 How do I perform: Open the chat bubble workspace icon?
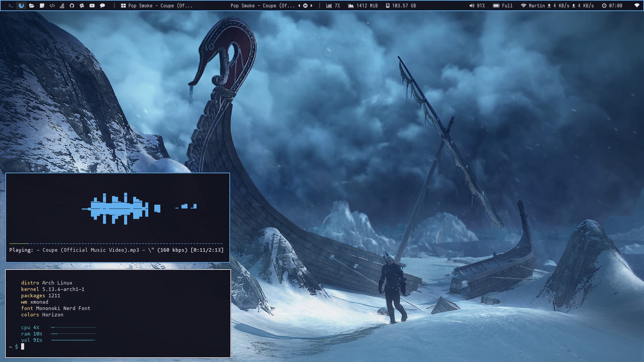(x=102, y=6)
